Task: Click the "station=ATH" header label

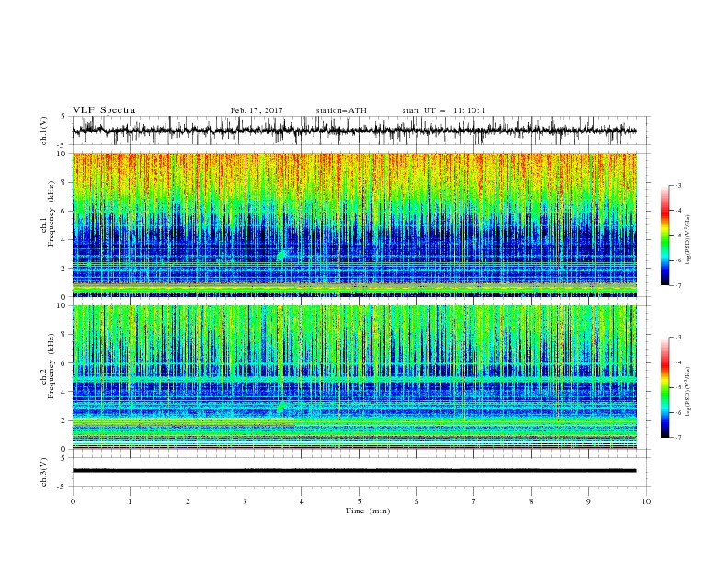Action: coord(341,110)
